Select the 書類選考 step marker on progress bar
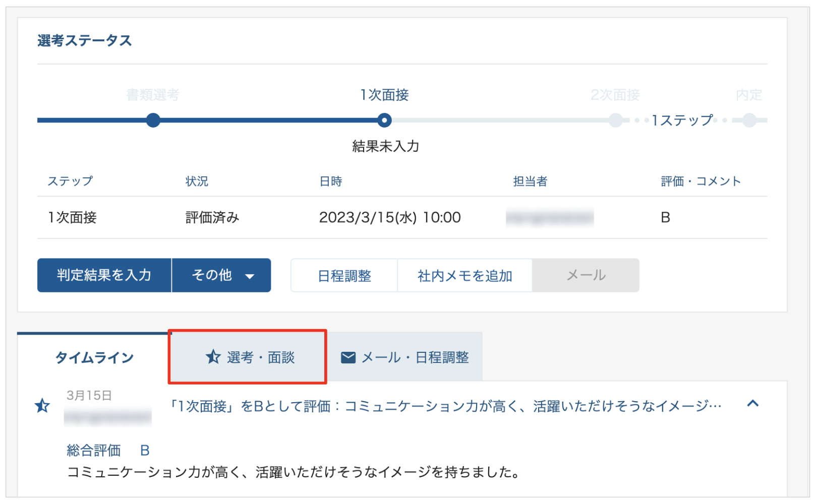 click(x=153, y=120)
